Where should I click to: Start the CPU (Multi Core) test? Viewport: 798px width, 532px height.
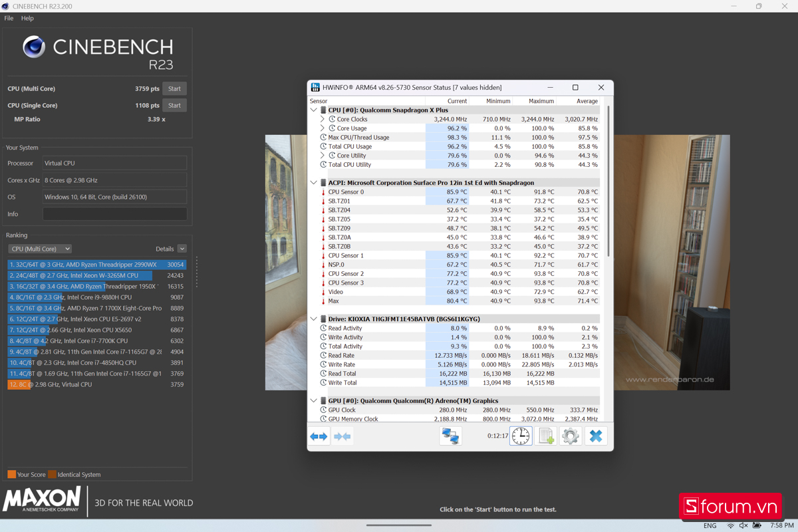pyautogui.click(x=174, y=88)
